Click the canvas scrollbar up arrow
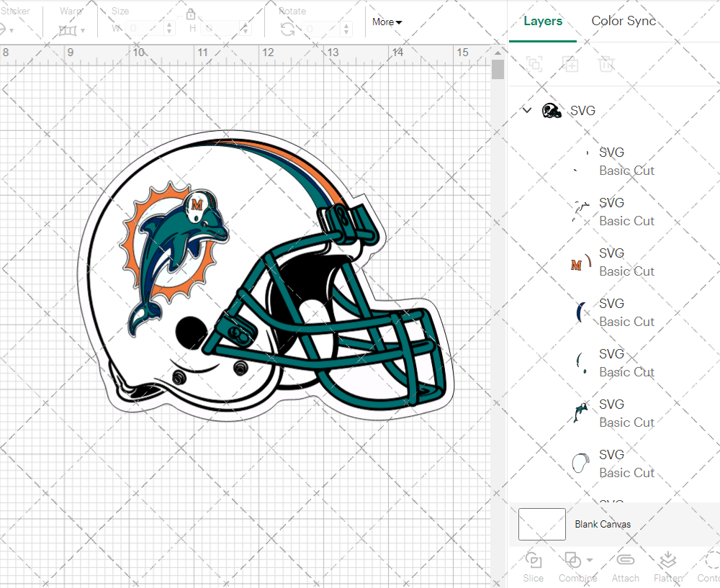 498,51
